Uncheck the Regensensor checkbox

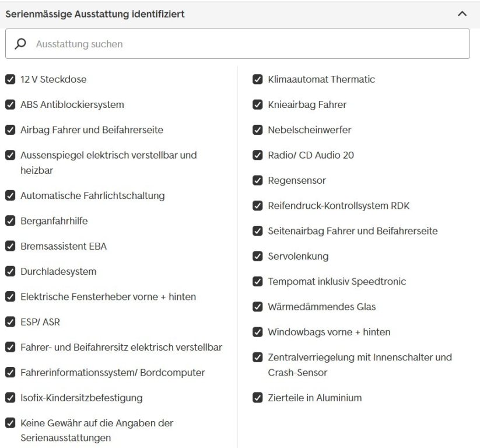(x=257, y=180)
